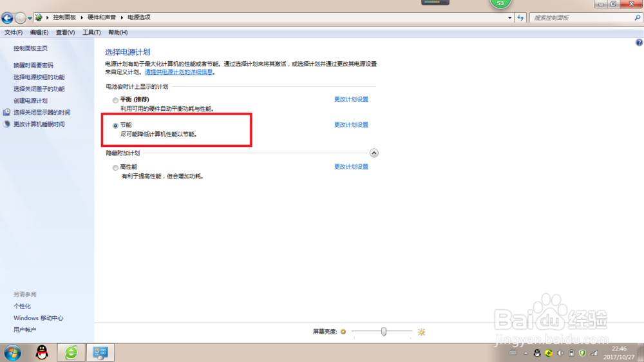Open 更改计算机睡眠时间 link
The width and height of the screenshot is (644, 362).
(x=39, y=124)
